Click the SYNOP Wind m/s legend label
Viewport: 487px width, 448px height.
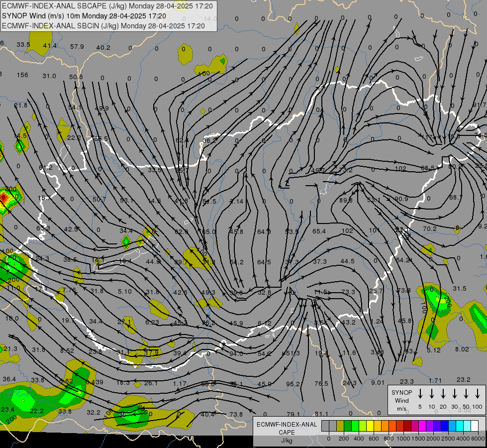(401, 400)
